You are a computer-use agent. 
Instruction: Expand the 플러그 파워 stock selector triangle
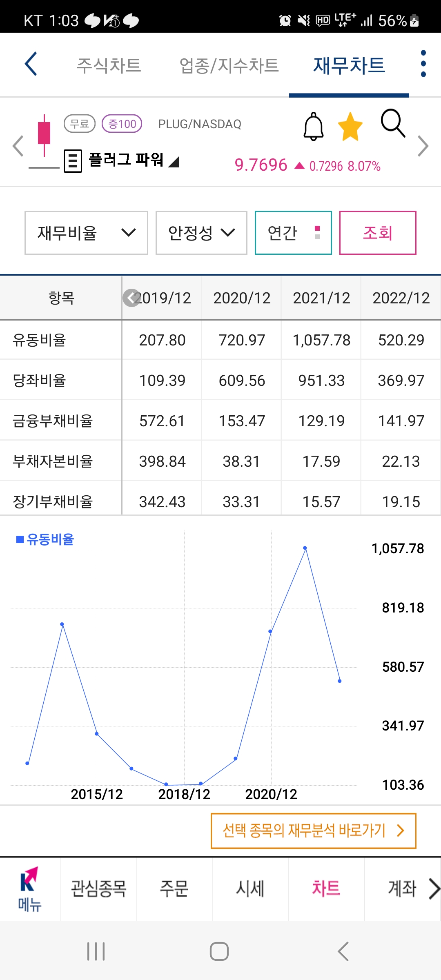click(174, 162)
